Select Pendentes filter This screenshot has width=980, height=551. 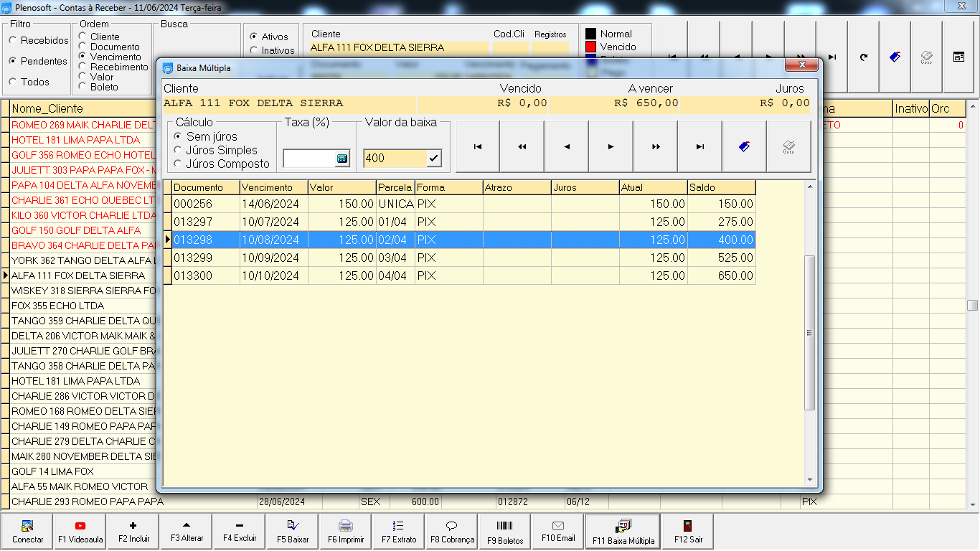pos(38,61)
